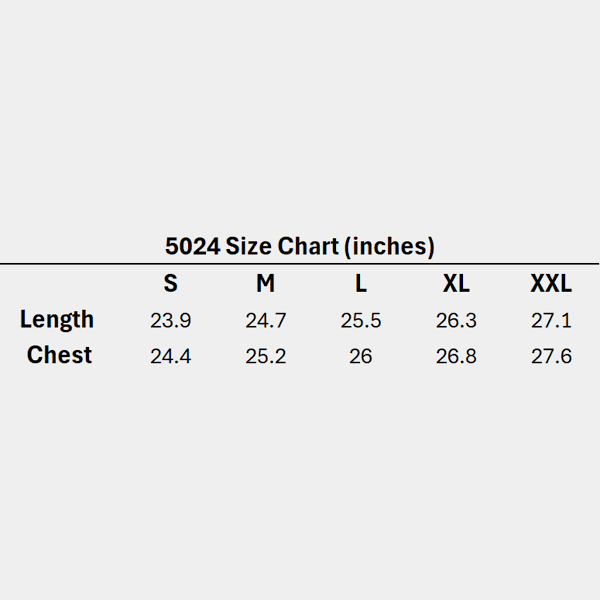Select the XL size column header
Viewport: 600px width, 600px height.
(x=456, y=284)
